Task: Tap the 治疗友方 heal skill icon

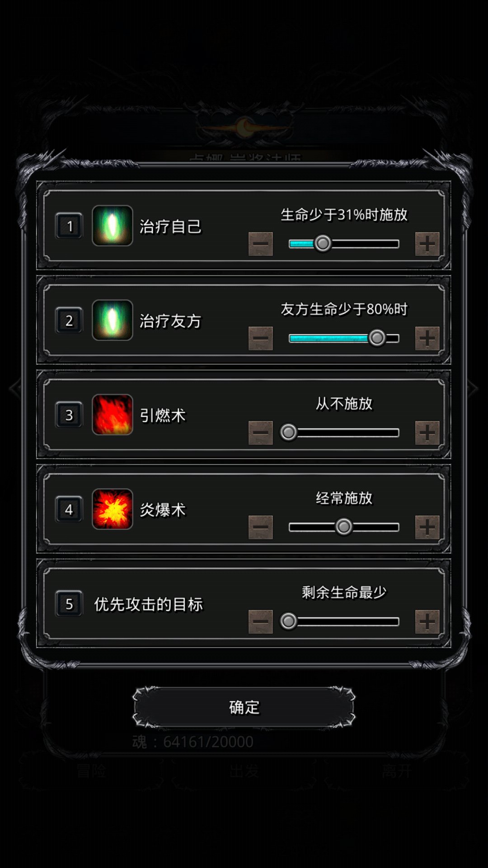Action: pos(112,320)
